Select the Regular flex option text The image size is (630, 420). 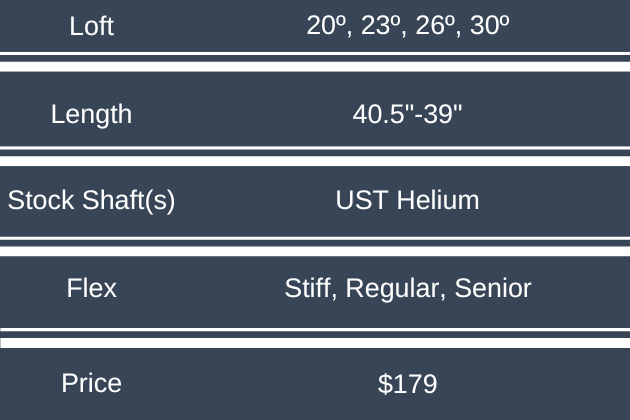[x=396, y=289]
